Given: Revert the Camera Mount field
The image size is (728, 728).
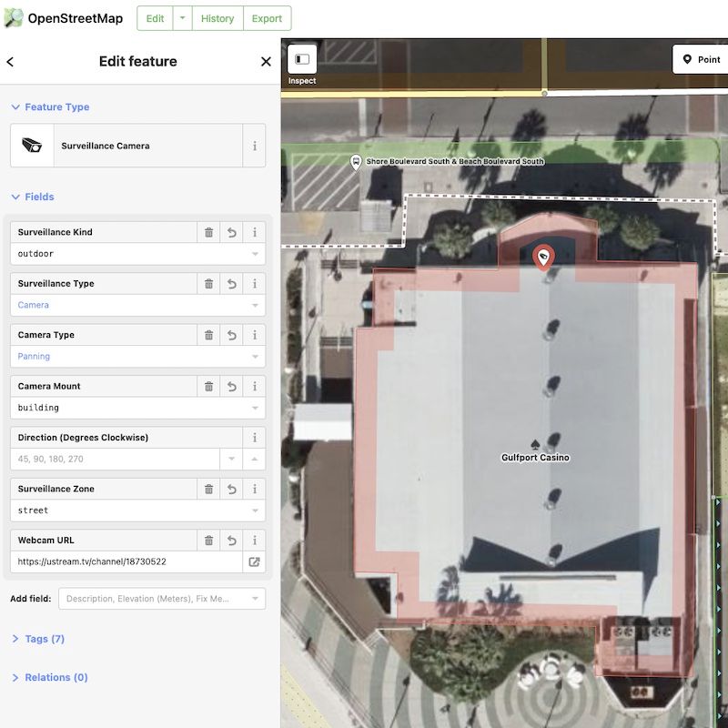Looking at the screenshot, I should (x=232, y=386).
